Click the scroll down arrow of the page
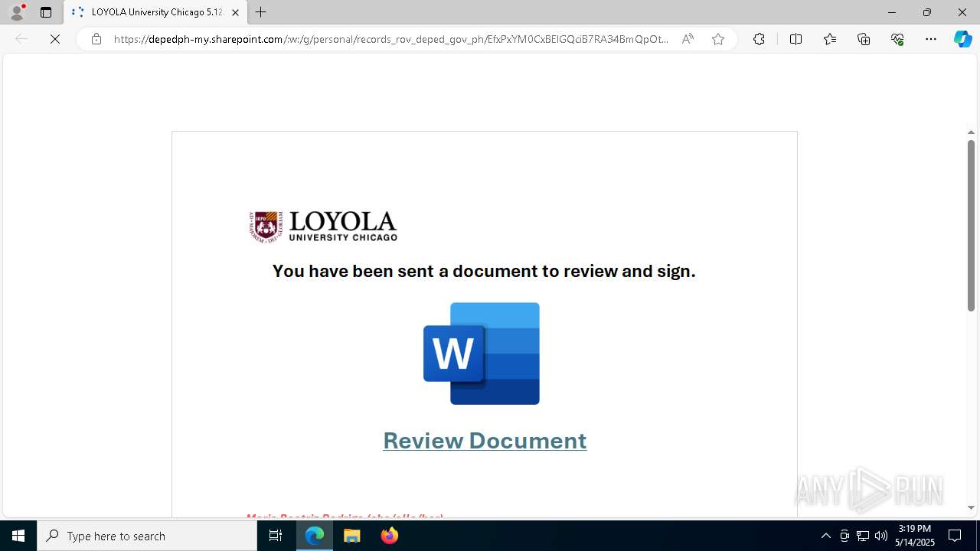Screen dimensions: 980x551 coord(971,507)
